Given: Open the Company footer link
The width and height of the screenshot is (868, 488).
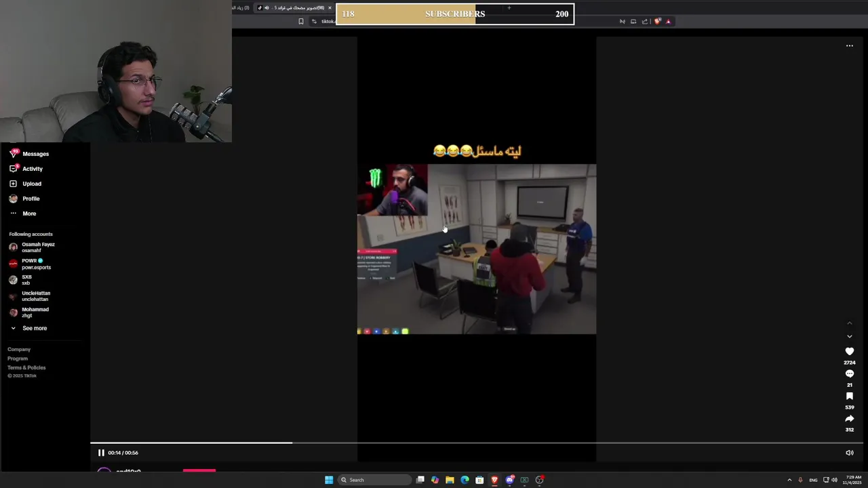Looking at the screenshot, I should click(x=19, y=349).
